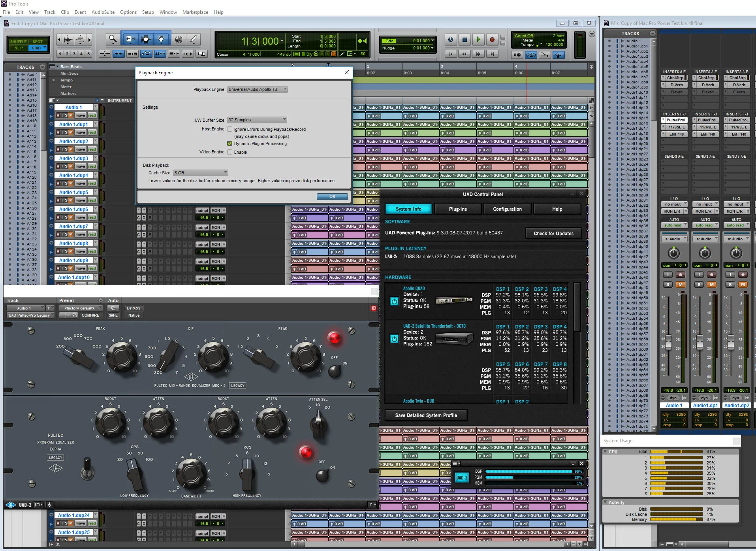
Task: Click the UAD meter window menu icon
Action: (455, 463)
